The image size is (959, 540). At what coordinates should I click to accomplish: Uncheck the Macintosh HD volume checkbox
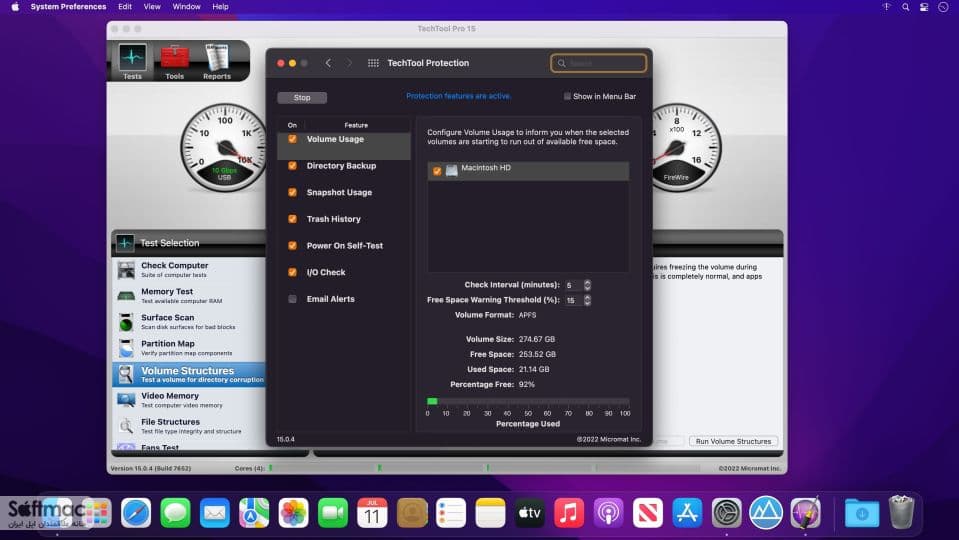[437, 171]
